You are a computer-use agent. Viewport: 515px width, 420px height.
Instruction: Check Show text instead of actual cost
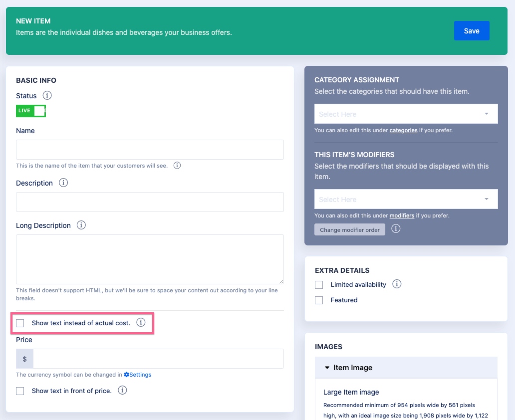[x=20, y=323]
